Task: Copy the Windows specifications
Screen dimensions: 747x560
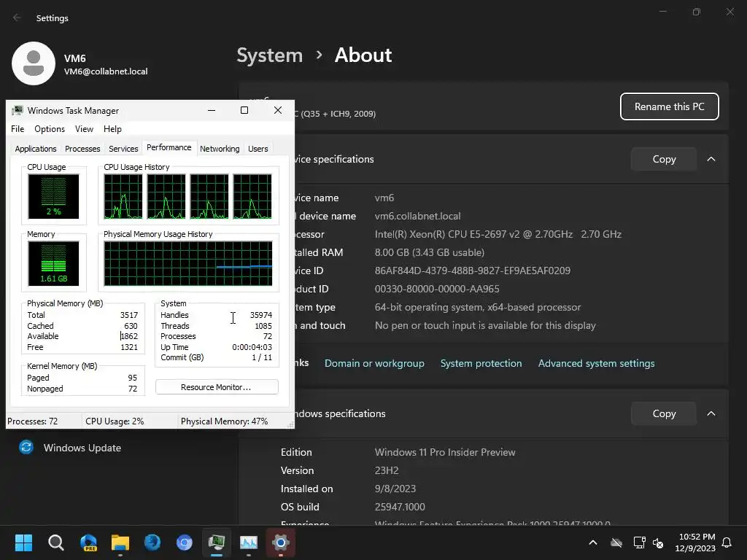Action: 664,413
